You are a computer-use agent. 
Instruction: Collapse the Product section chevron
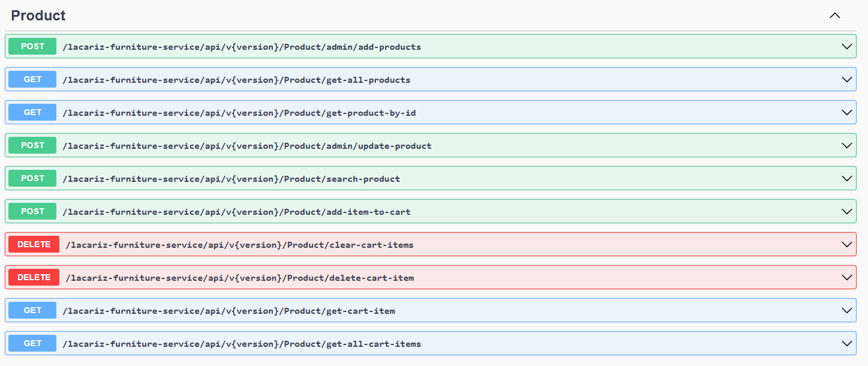(x=834, y=16)
